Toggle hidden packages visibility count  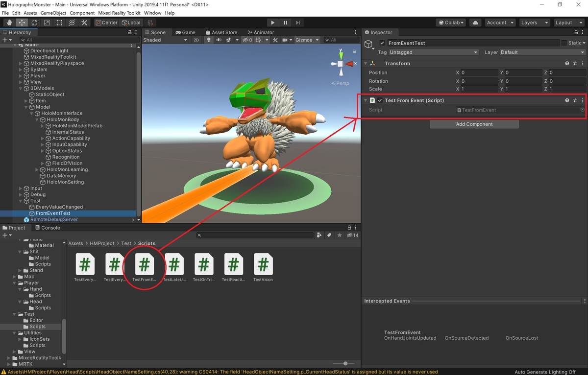(352, 235)
